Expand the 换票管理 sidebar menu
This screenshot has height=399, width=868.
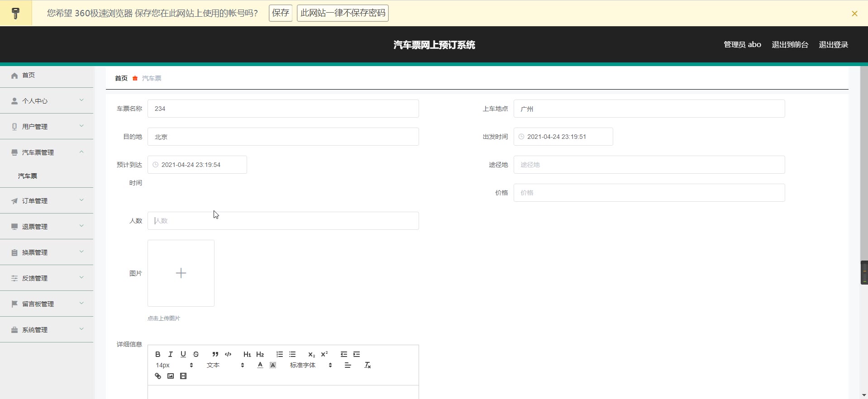pyautogui.click(x=47, y=252)
